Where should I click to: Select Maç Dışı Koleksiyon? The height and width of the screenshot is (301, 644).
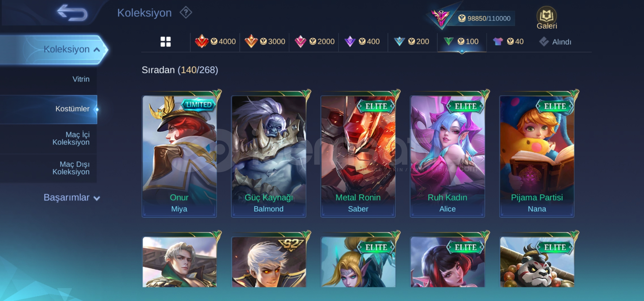tap(71, 168)
